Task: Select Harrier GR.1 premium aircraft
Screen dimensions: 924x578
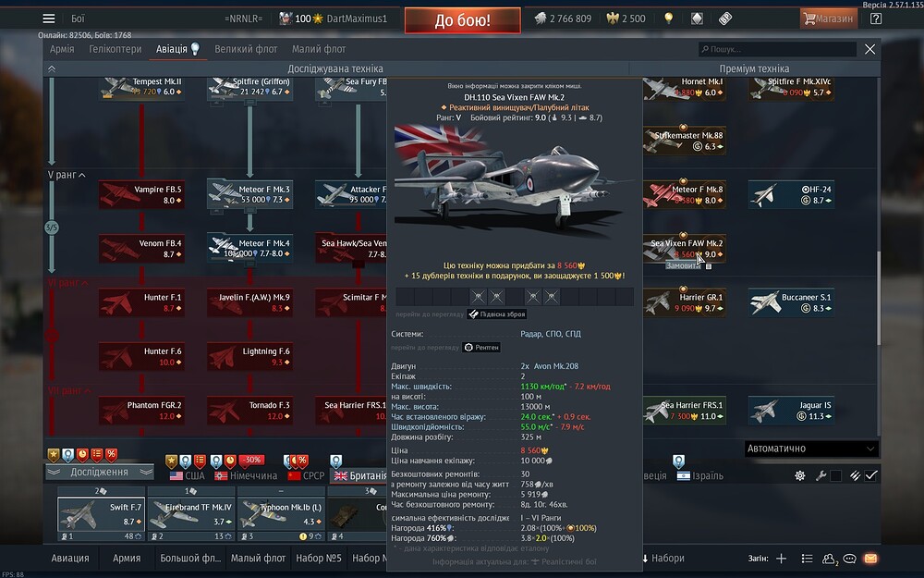Action: 684,302
